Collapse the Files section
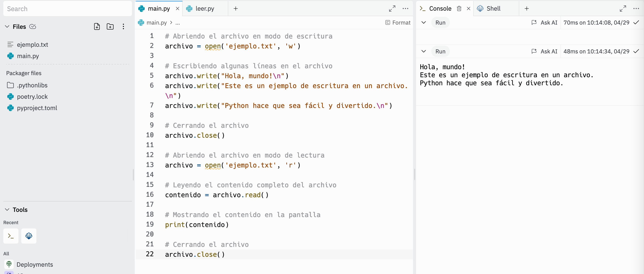This screenshot has height=274, width=644. (7, 26)
